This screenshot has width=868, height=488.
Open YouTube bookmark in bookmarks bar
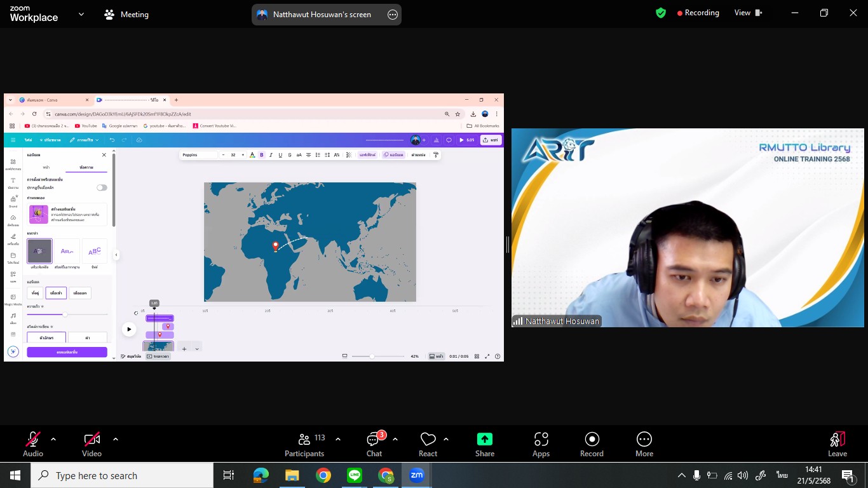tap(86, 126)
